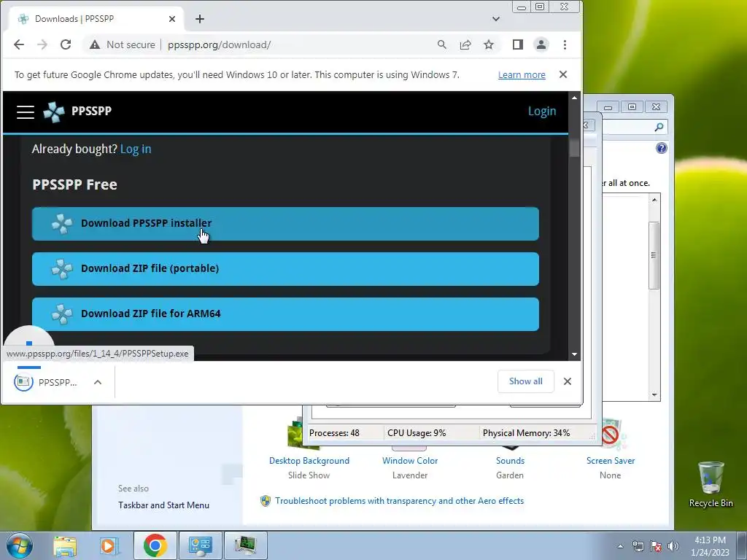Screen dimensions: 747x560
Task: Click the volume speaker tray icon
Action: (x=673, y=546)
